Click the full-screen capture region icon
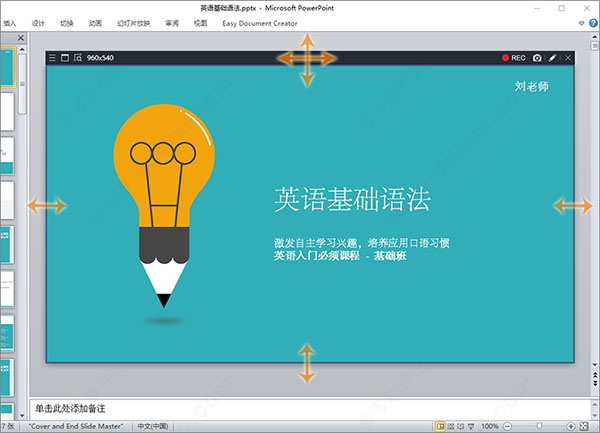The width and height of the screenshot is (600, 433). (x=65, y=59)
